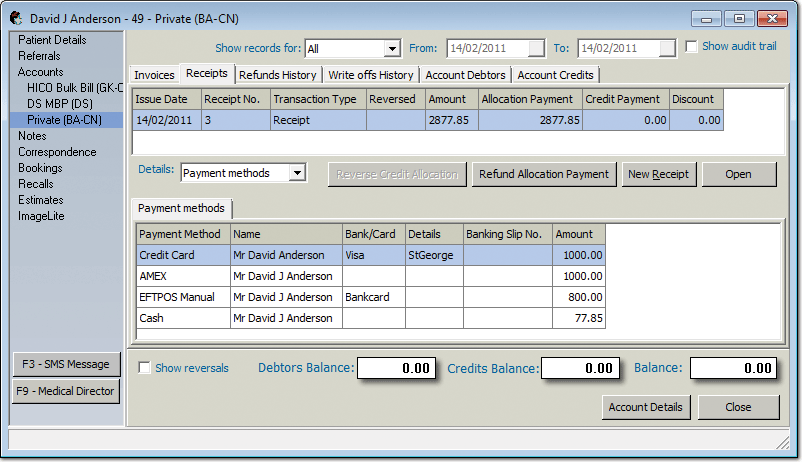Create a New Receipt
802x462 pixels.
(658, 174)
